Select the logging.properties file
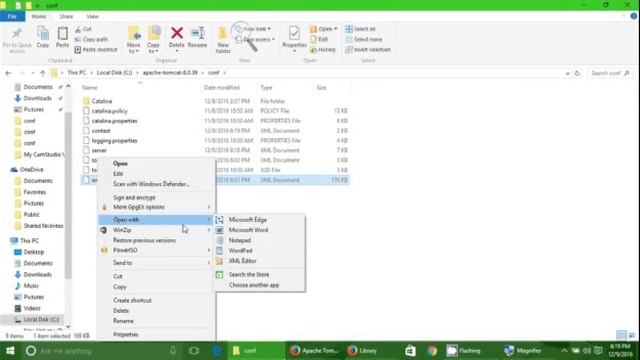640x360 pixels. click(114, 140)
